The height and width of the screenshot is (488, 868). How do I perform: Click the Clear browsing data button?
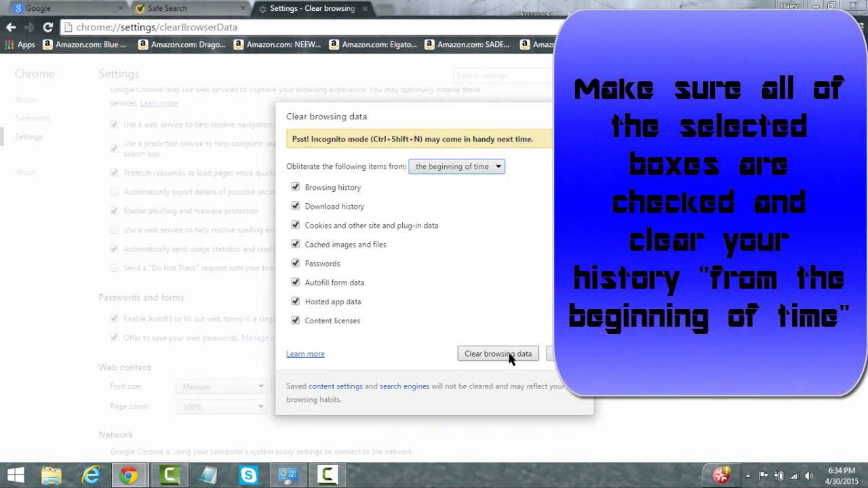point(498,354)
